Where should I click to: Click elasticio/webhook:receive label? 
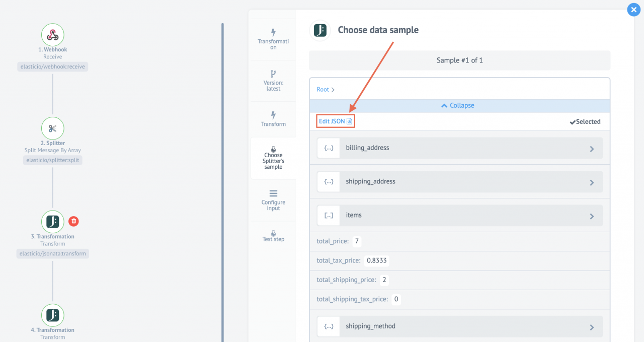[52, 66]
